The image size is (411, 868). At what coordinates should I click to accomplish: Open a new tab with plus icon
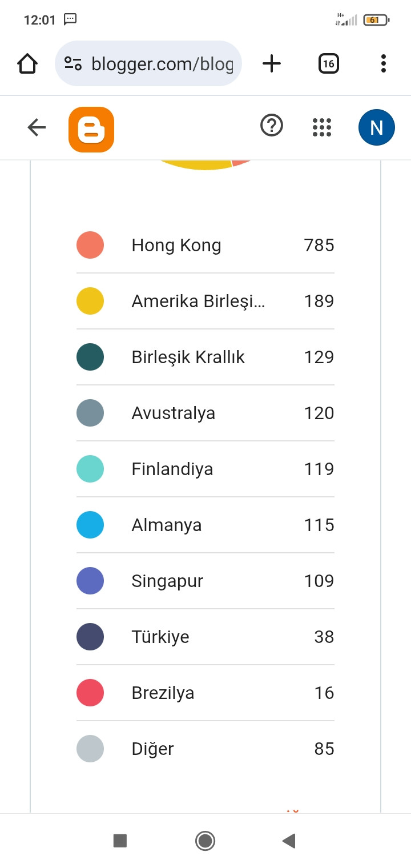(x=272, y=63)
